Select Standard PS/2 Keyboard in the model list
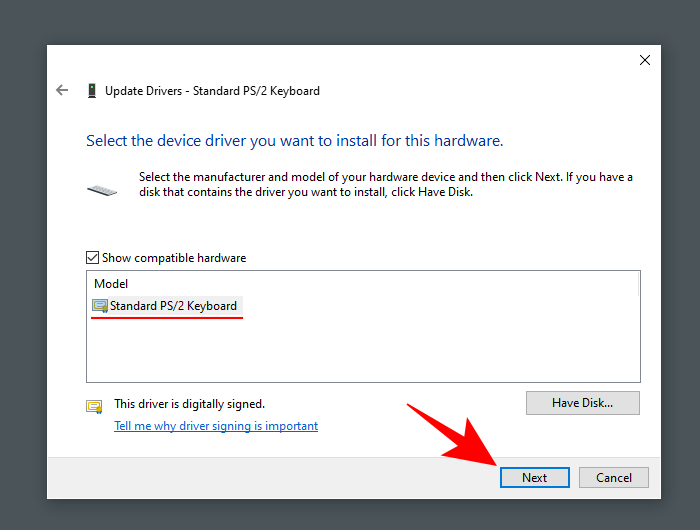This screenshot has width=700, height=530. click(x=173, y=306)
